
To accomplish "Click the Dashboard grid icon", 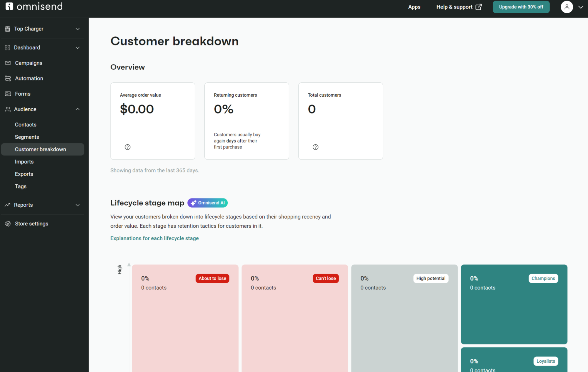I will [x=8, y=47].
